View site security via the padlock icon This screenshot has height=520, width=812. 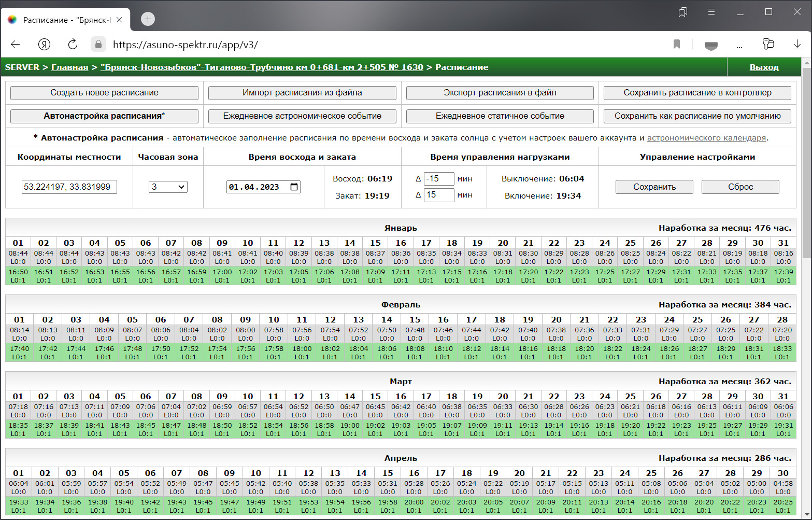tap(98, 45)
